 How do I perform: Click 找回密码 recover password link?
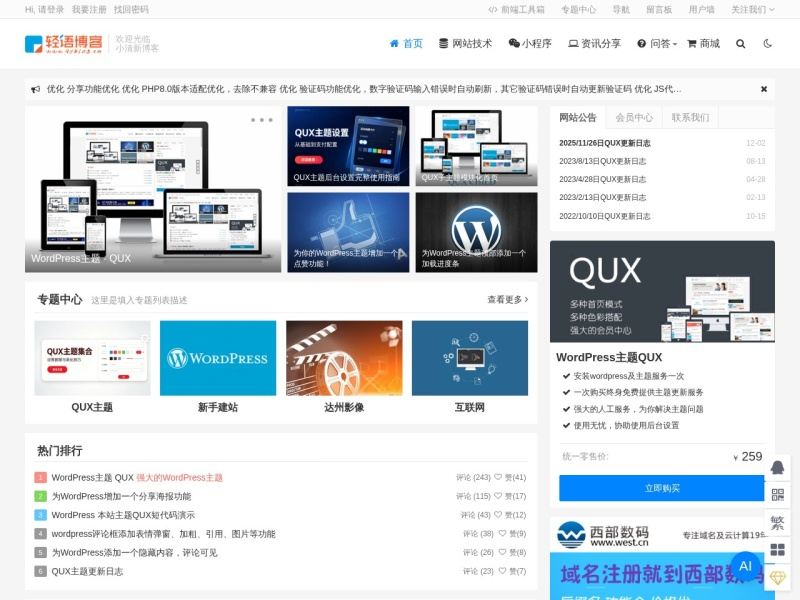point(131,9)
